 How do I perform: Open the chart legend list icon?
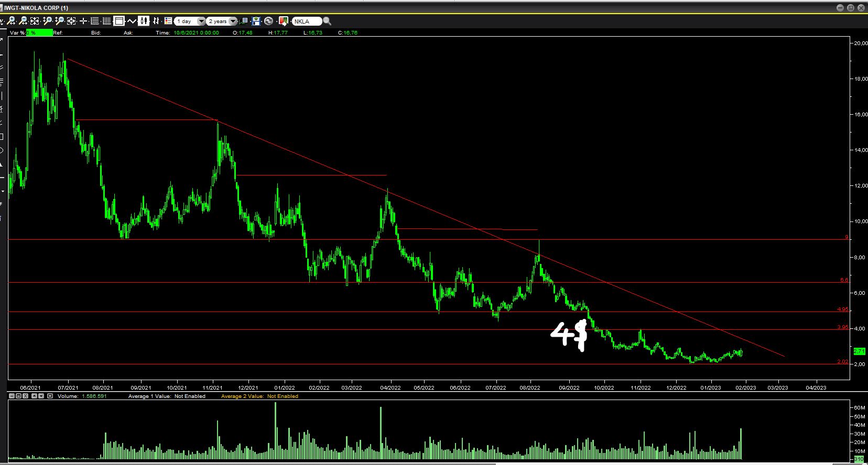coord(168,21)
